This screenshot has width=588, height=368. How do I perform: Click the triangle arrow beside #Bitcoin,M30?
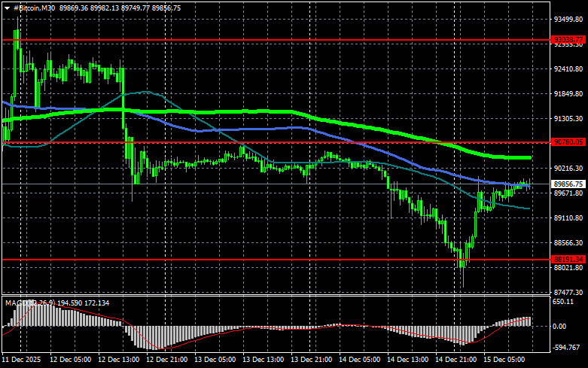(x=7, y=8)
